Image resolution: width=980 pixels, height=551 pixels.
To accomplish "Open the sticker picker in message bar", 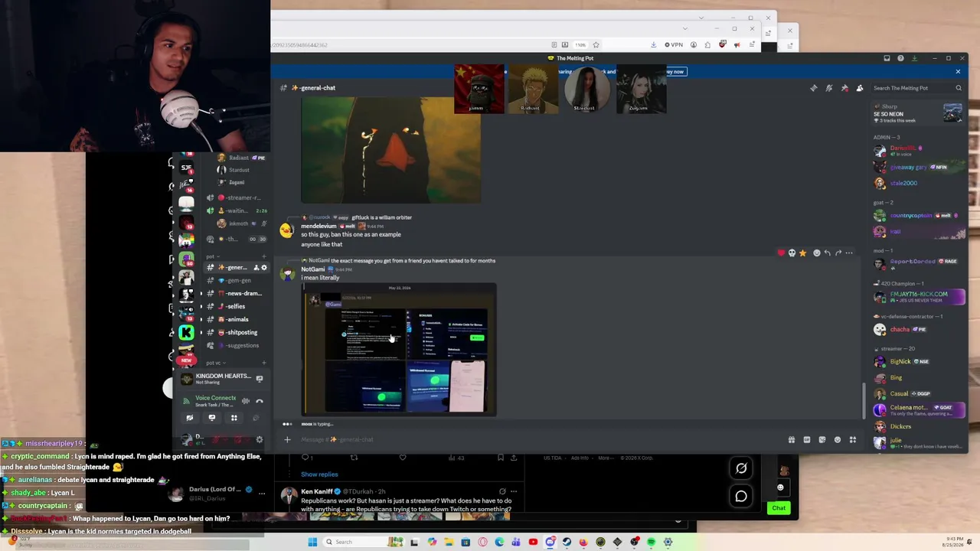I will [x=822, y=440].
